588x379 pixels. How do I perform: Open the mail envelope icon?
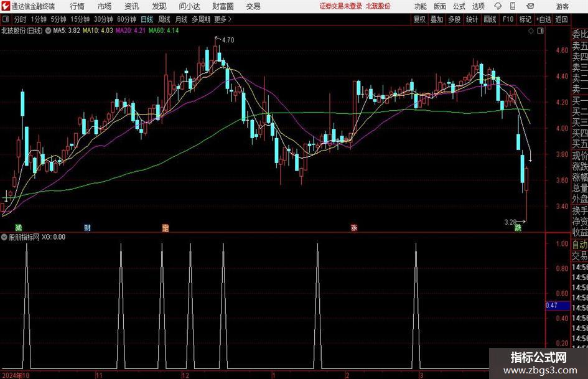[x=530, y=6]
